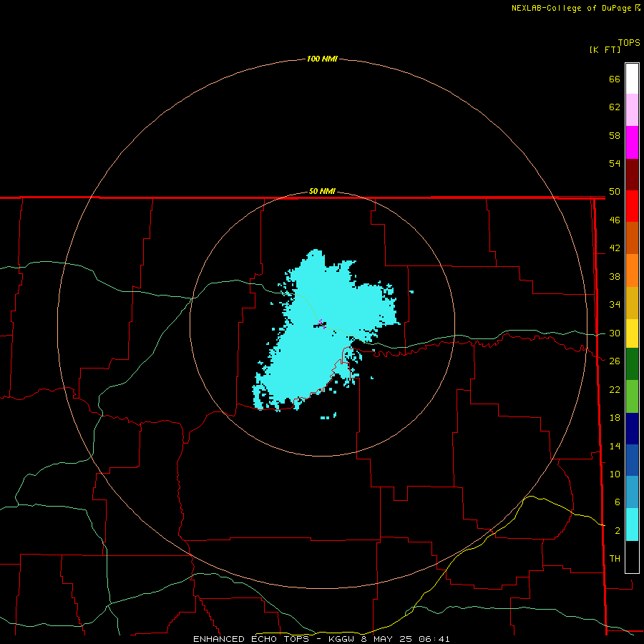This screenshot has width=644, height=644.
Task: Click the black TH threshold legend block
Action: tap(632, 557)
